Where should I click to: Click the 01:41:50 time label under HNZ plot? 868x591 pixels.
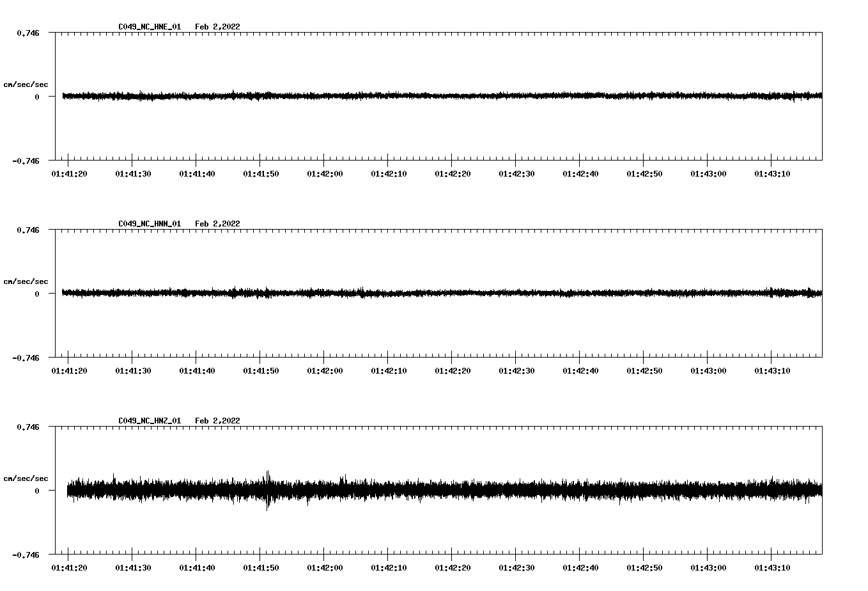click(261, 568)
